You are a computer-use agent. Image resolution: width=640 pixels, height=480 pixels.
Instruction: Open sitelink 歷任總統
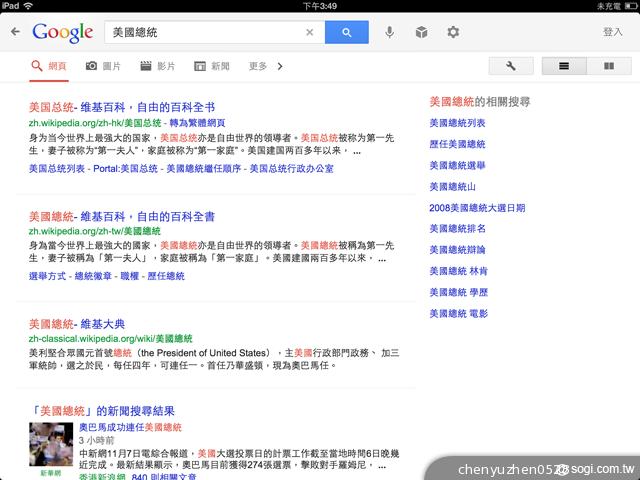166,276
